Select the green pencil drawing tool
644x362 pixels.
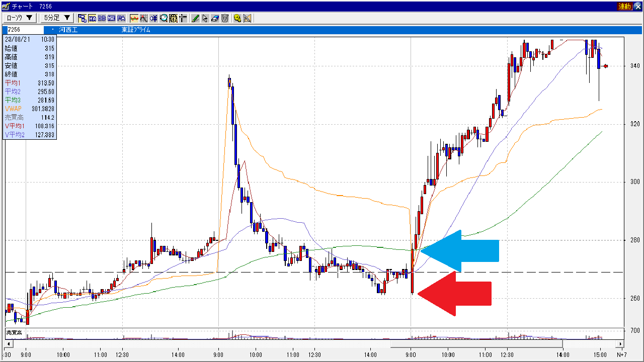pyautogui.click(x=195, y=18)
